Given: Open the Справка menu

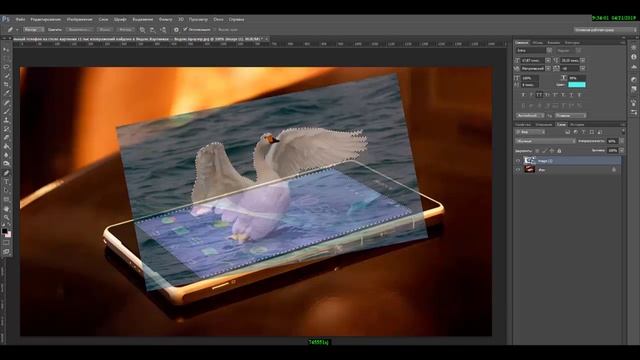Looking at the screenshot, I should click(236, 19).
